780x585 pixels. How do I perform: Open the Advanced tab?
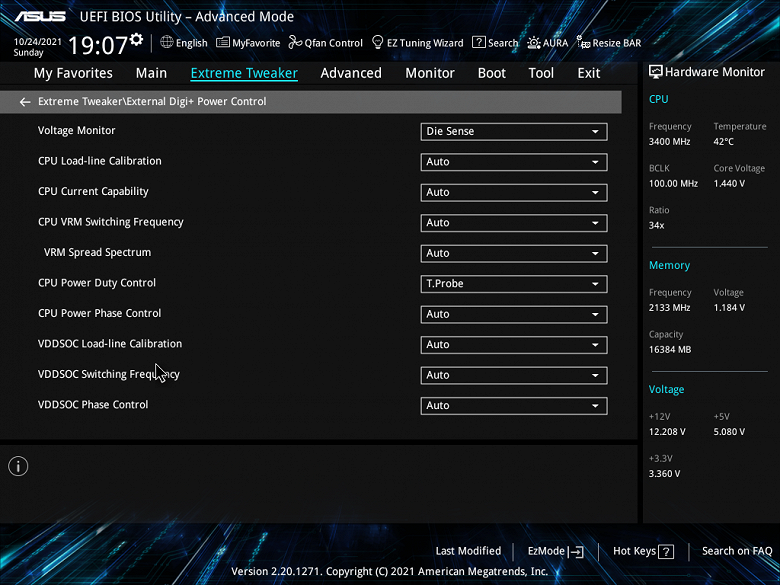[x=351, y=73]
